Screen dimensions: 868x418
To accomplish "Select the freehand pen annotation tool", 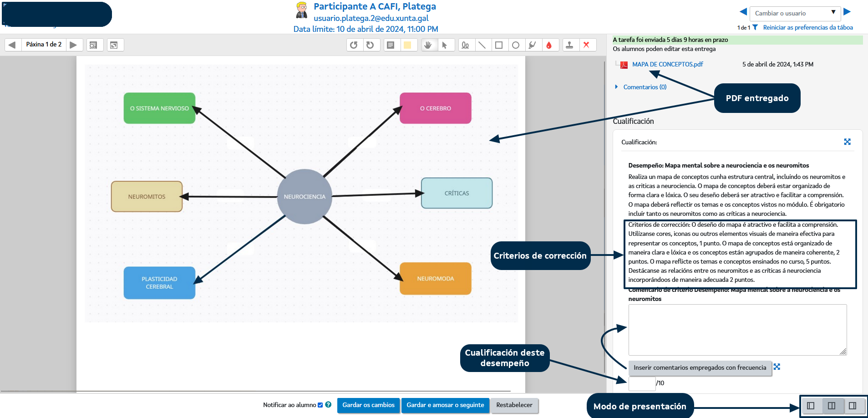I will click(x=465, y=45).
